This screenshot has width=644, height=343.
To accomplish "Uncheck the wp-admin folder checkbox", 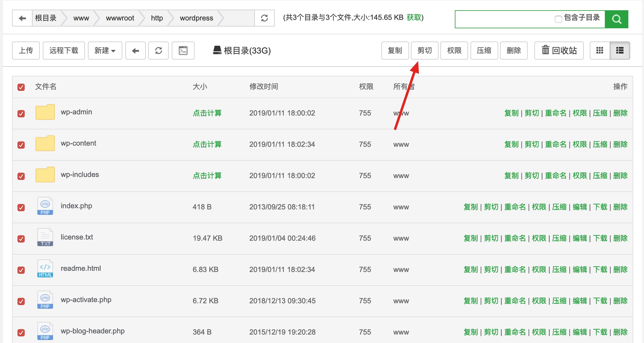I will (x=21, y=114).
